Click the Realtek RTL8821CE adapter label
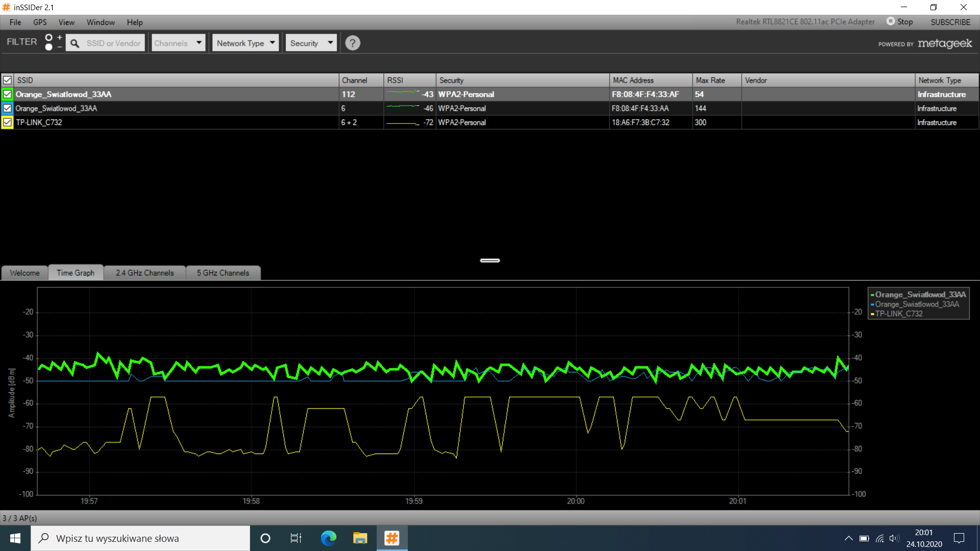The height and width of the screenshot is (551, 980). (x=805, y=21)
